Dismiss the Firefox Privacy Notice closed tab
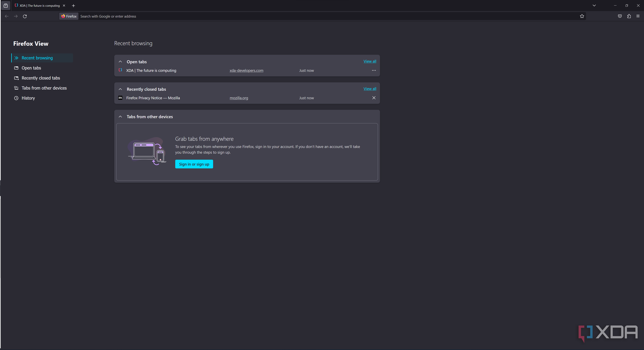This screenshot has width=644, height=350. 374,98
